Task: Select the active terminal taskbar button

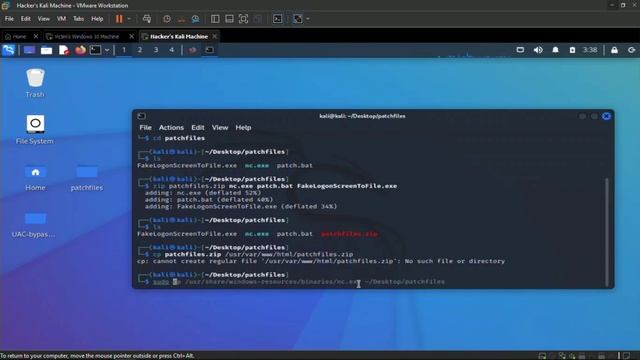Action: [209, 50]
